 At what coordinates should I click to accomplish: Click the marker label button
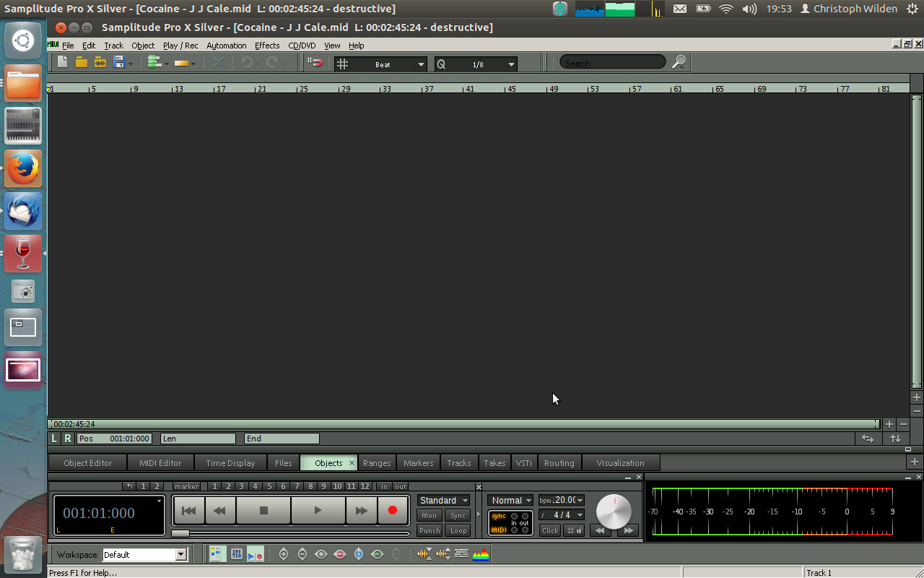click(x=186, y=486)
